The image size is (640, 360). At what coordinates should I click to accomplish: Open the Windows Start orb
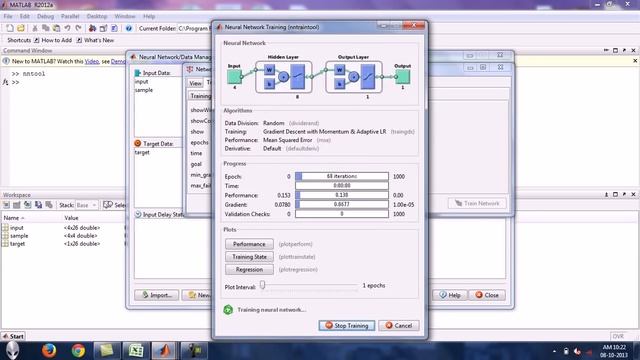click(x=12, y=351)
